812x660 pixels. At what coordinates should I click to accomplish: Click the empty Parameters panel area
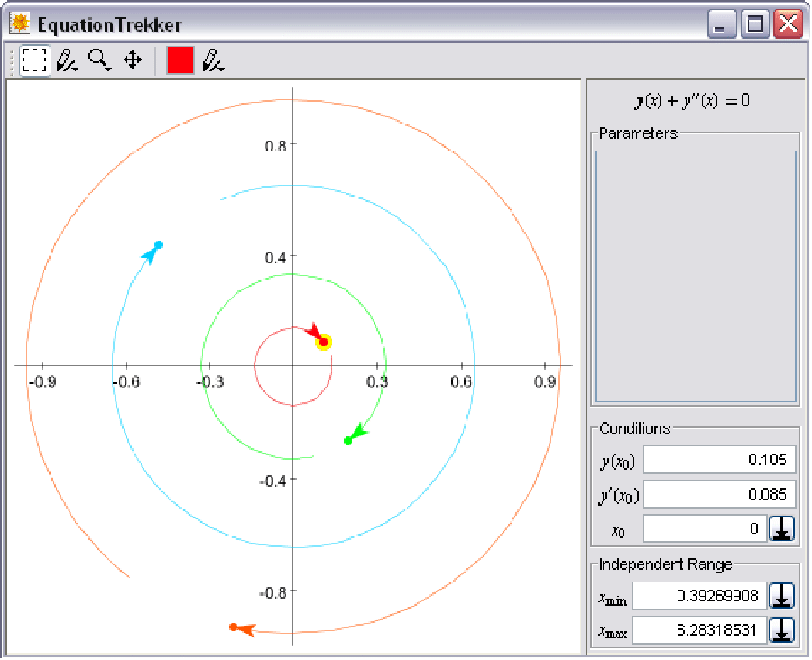pos(694,277)
